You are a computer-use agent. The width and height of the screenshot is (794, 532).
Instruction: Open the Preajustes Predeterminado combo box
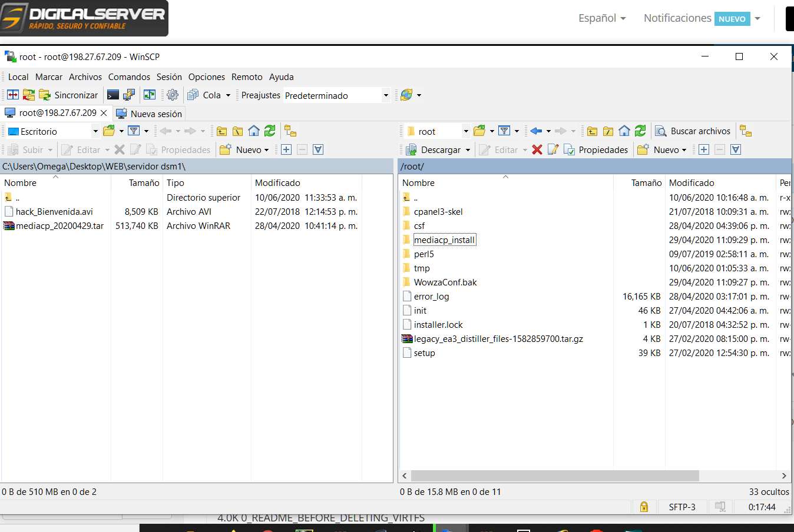point(336,95)
